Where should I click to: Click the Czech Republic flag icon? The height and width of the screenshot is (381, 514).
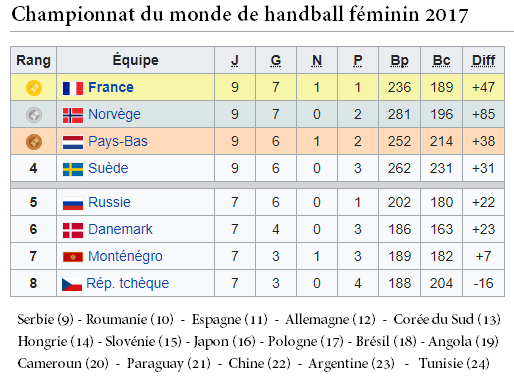[72, 284]
